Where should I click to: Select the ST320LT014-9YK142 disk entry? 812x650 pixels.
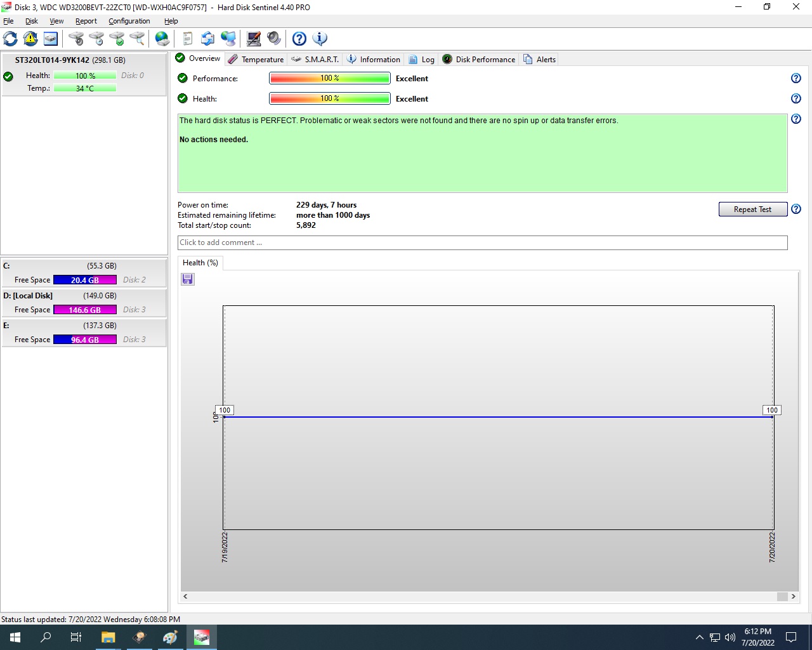(84, 74)
